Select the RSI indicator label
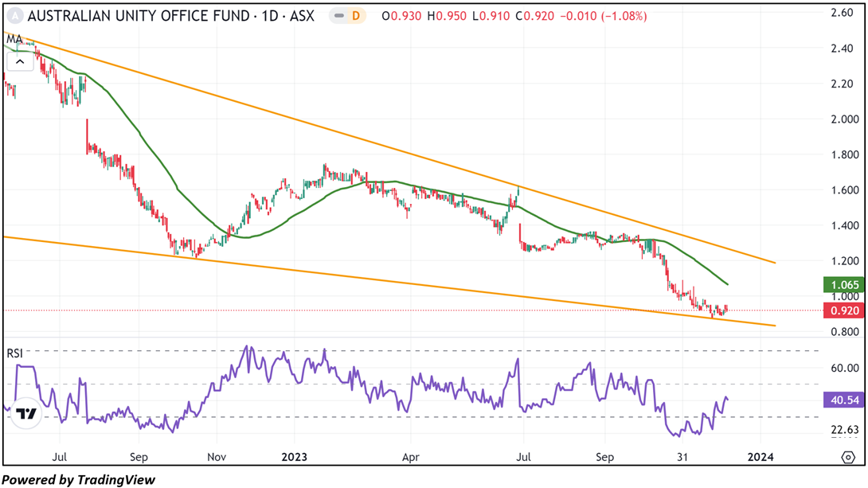The width and height of the screenshot is (868, 488). (x=15, y=353)
